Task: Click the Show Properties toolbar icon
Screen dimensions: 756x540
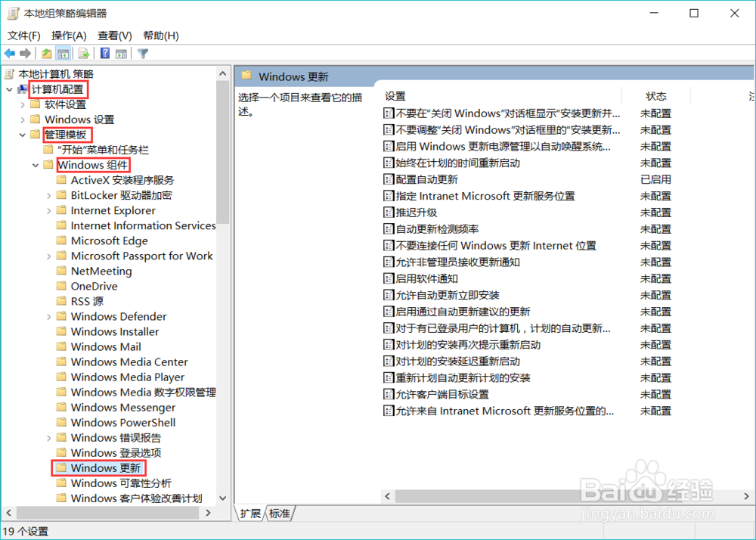Action: coord(122,53)
